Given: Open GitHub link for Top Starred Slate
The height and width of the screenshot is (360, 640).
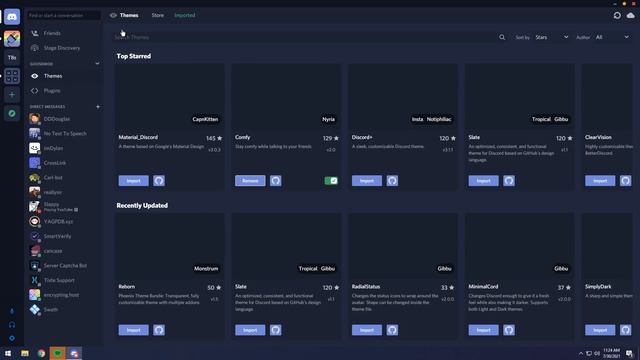Looking at the screenshot, I should tap(509, 180).
